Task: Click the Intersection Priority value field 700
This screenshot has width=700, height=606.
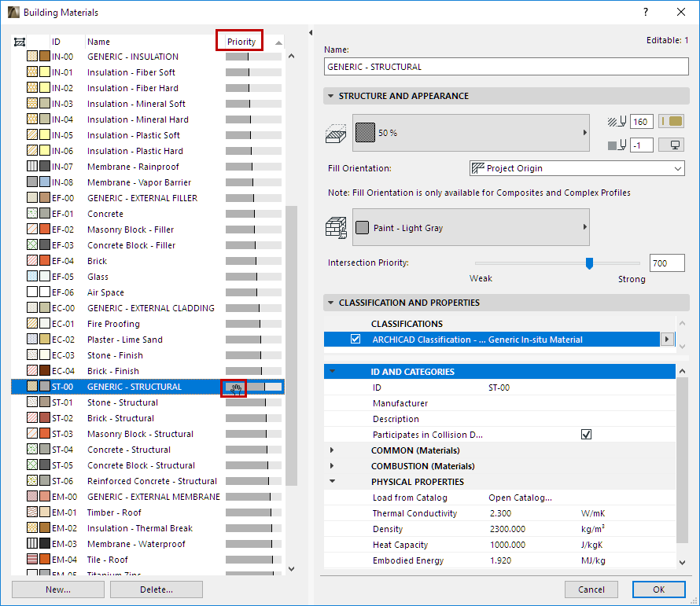Action: pos(667,263)
